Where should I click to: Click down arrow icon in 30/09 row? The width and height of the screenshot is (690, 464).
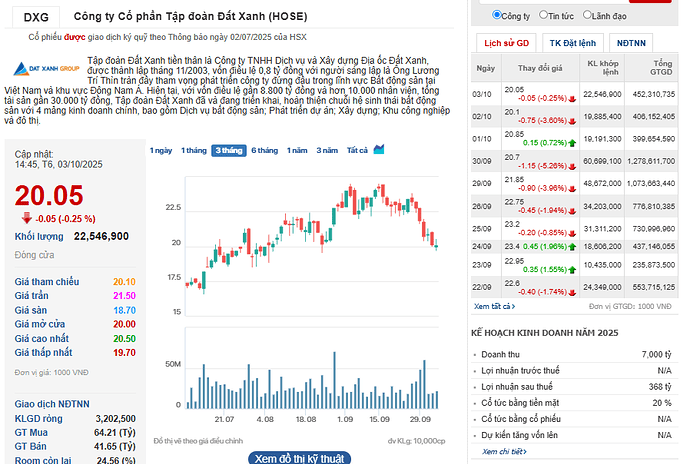tap(572, 166)
